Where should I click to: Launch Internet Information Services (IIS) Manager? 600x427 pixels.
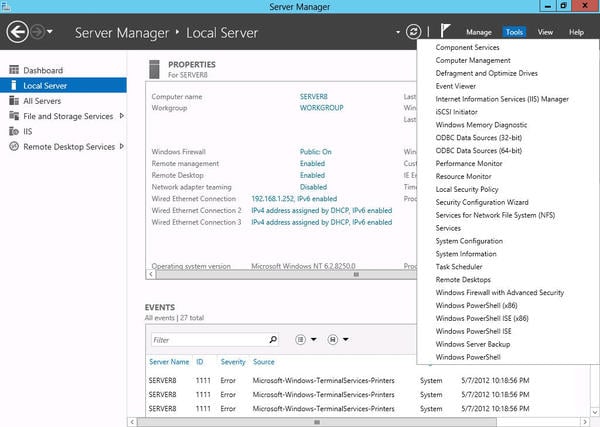point(502,99)
